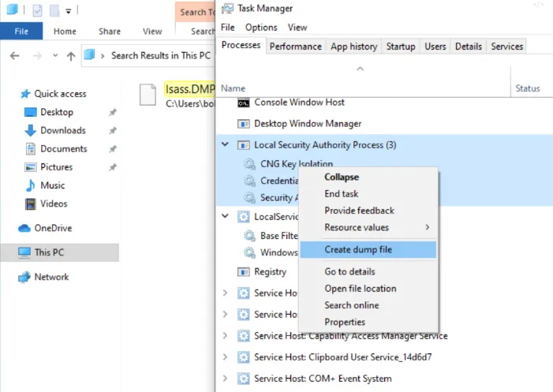Collapse Local Security Authority Process group

pyautogui.click(x=225, y=144)
